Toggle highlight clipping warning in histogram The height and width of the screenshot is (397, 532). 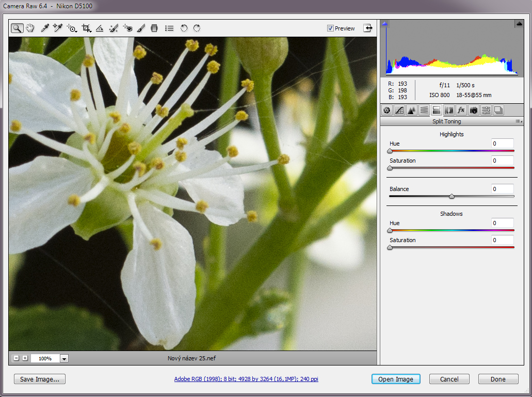coord(519,24)
